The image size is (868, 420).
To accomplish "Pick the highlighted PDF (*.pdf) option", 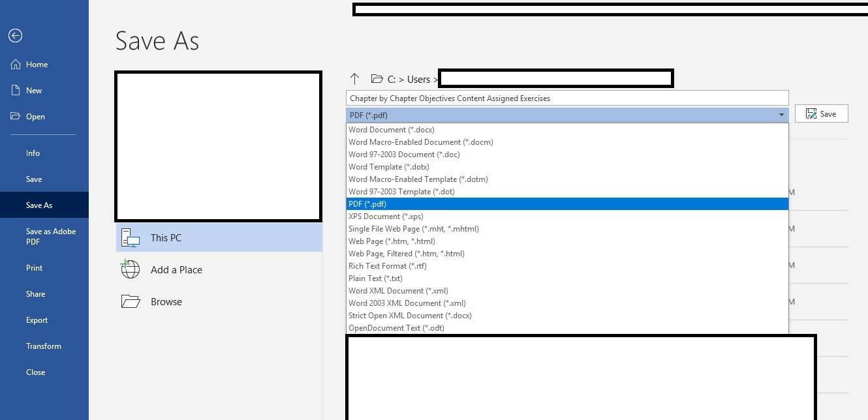I will point(567,204).
